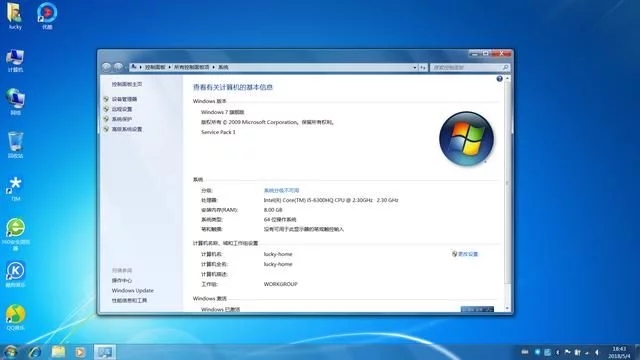The image size is (640, 360).
Task: Click the 控制面板 breadcrumb segment
Action: pos(155,67)
